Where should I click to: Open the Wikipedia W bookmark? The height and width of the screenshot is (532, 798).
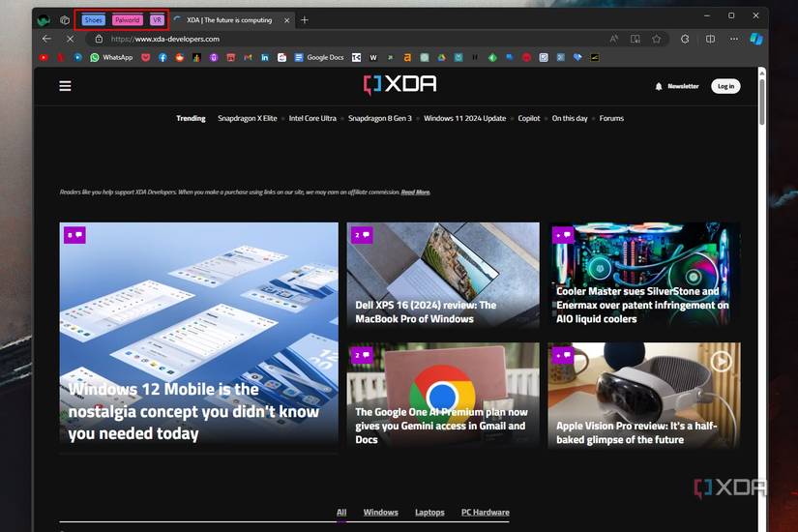coord(373,57)
